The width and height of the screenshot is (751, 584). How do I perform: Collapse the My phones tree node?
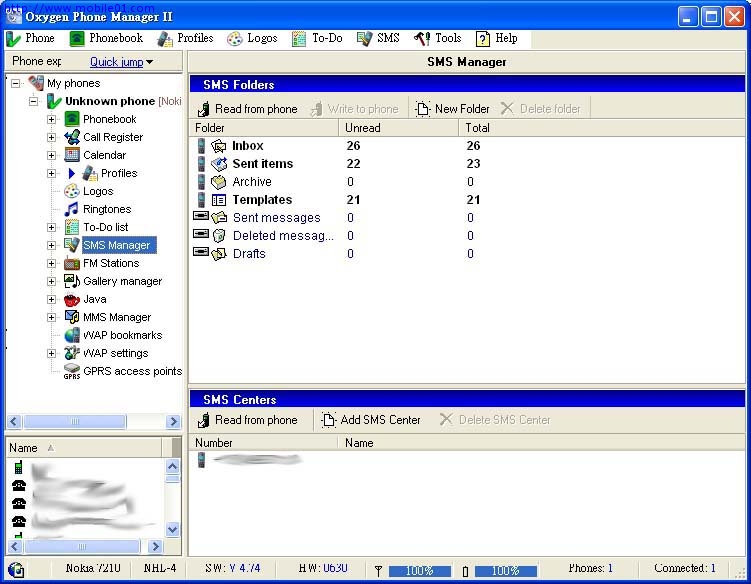pos(16,83)
